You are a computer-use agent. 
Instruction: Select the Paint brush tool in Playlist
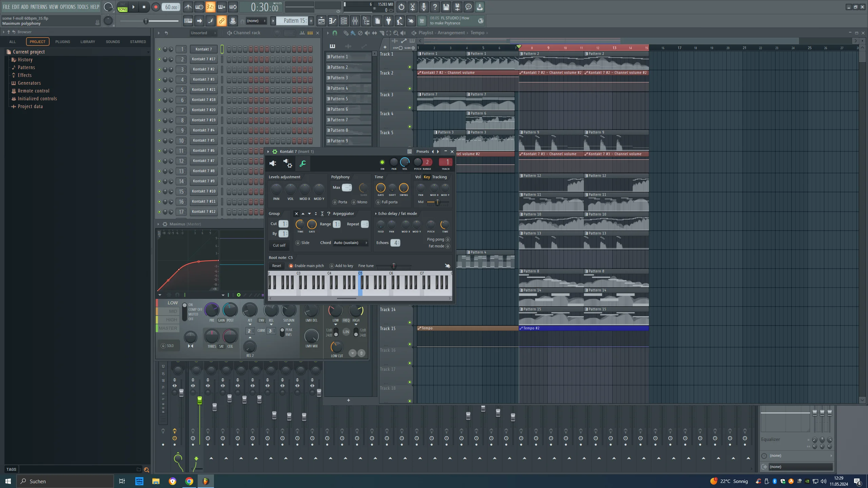353,33
